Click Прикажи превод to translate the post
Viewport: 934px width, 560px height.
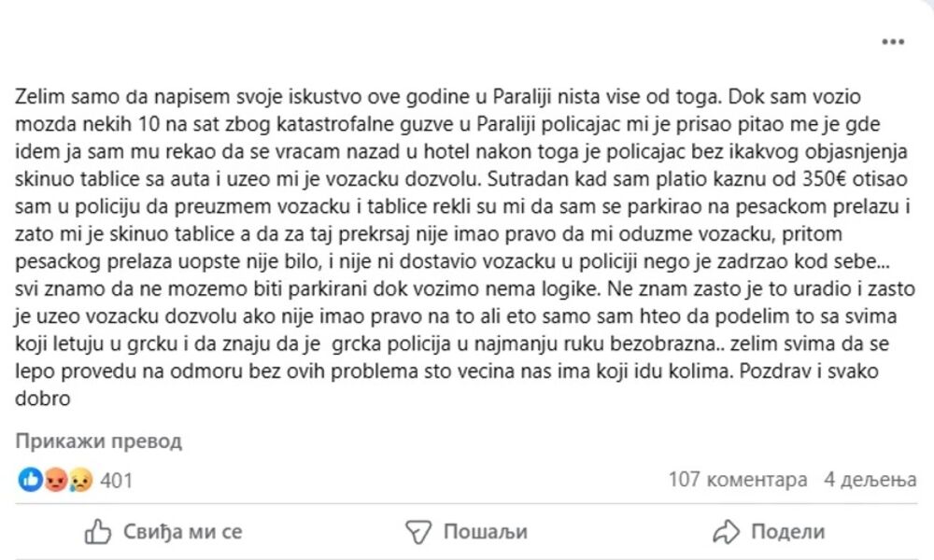point(98,441)
